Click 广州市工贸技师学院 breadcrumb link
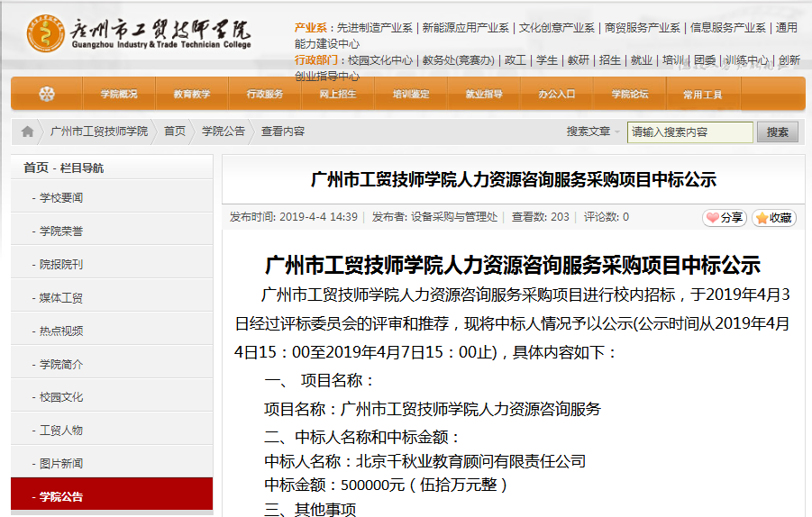The image size is (812, 517). click(x=99, y=132)
